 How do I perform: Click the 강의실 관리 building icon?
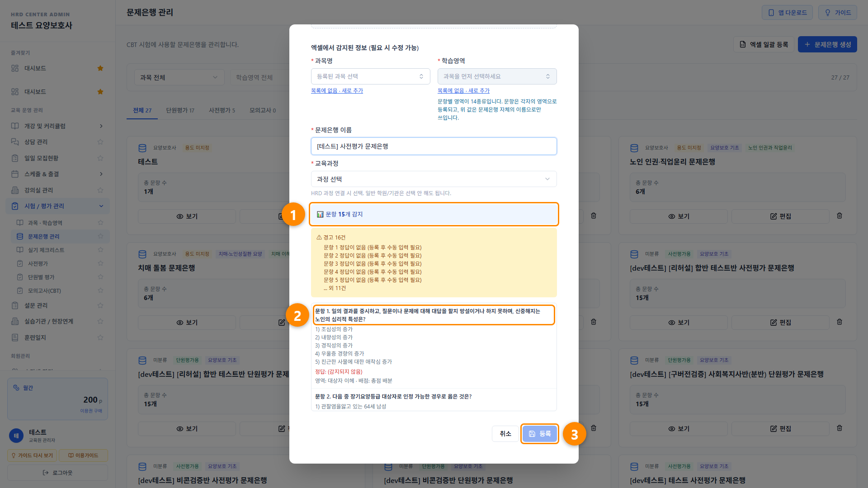[15, 190]
